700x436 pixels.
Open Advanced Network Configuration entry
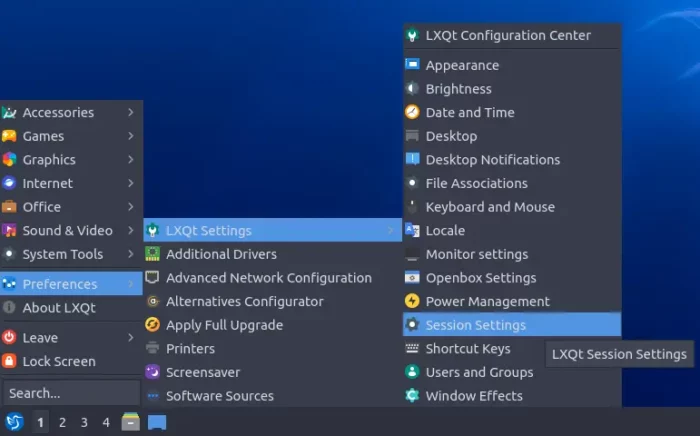(x=272, y=278)
